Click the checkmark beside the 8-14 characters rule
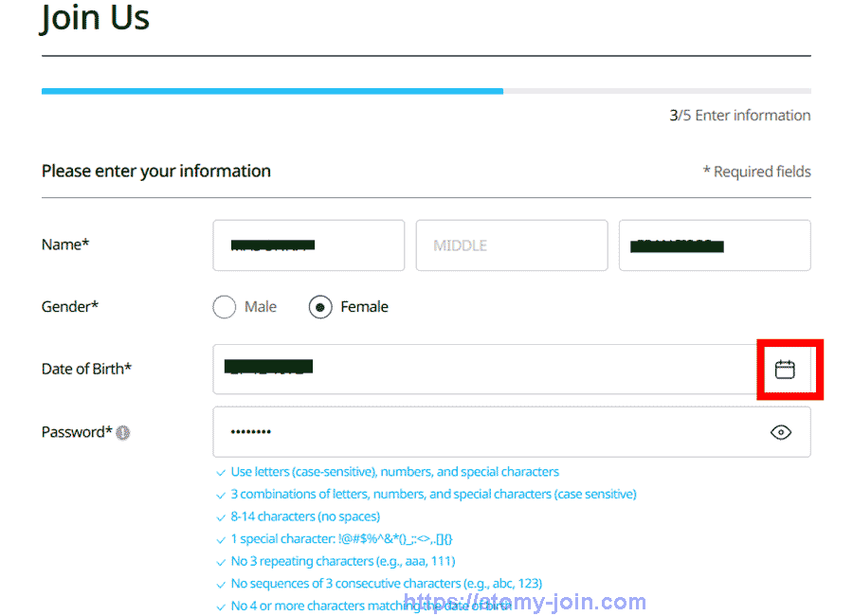Image resolution: width=853 pixels, height=616 pixels. 221,516
